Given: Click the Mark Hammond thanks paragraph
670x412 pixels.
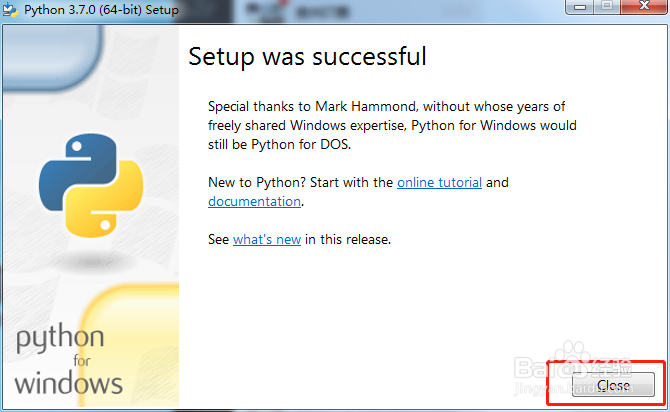Looking at the screenshot, I should (x=392, y=124).
